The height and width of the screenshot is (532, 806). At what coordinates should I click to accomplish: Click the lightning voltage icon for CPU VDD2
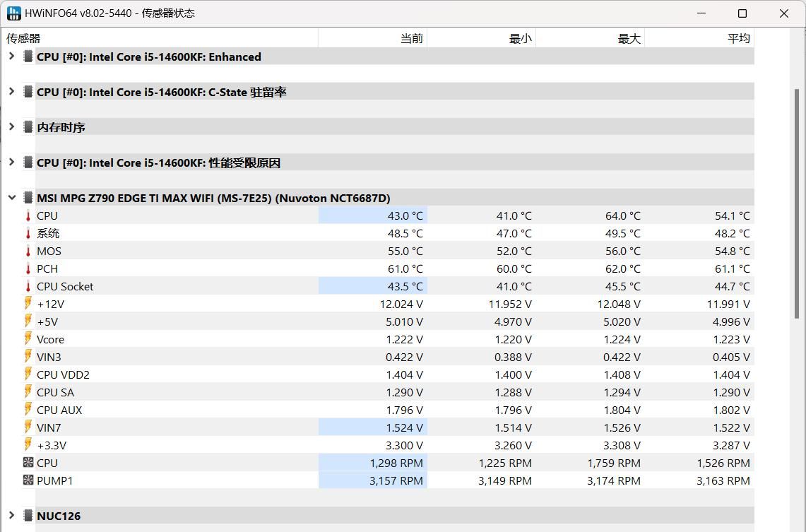pyautogui.click(x=28, y=374)
